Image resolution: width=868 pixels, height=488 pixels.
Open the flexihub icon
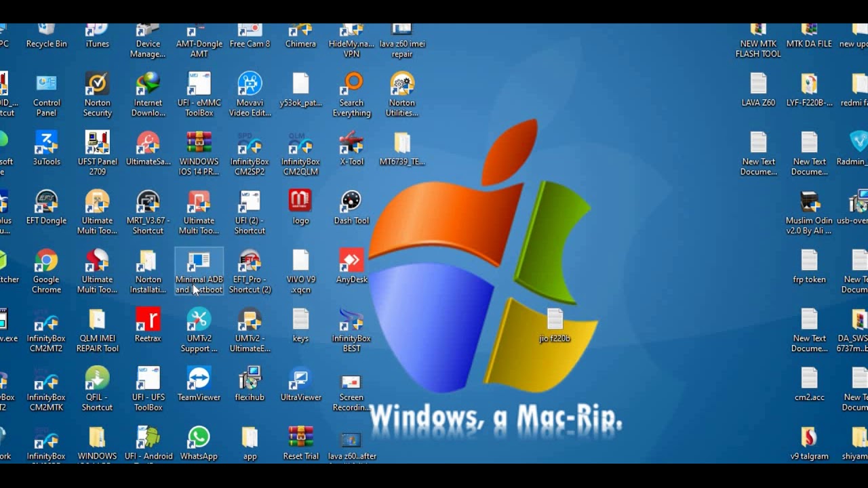click(250, 385)
